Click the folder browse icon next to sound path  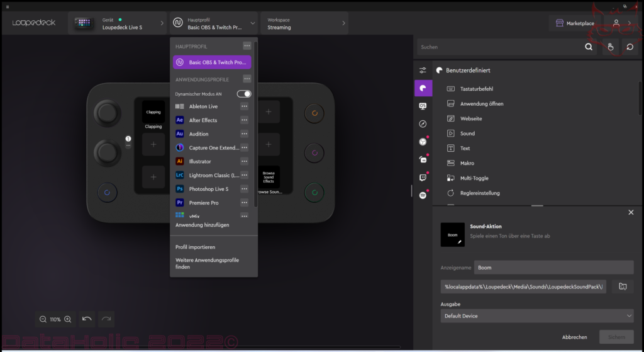point(623,287)
